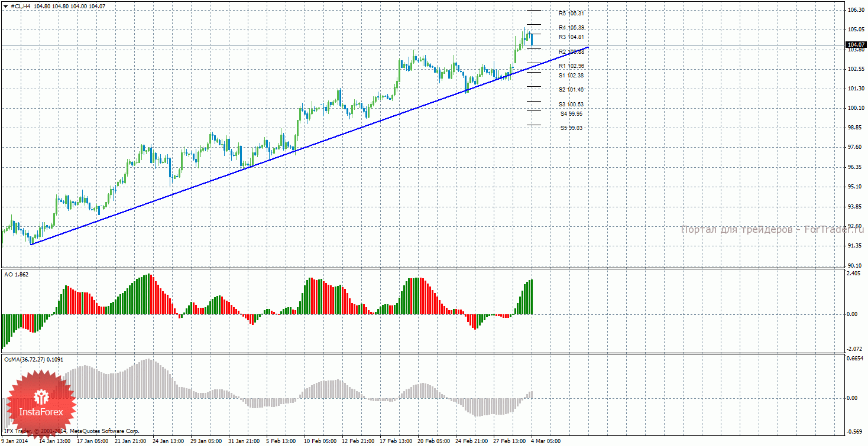Select the blue ascending trendline end point
The image size is (868, 446).
(588, 47)
